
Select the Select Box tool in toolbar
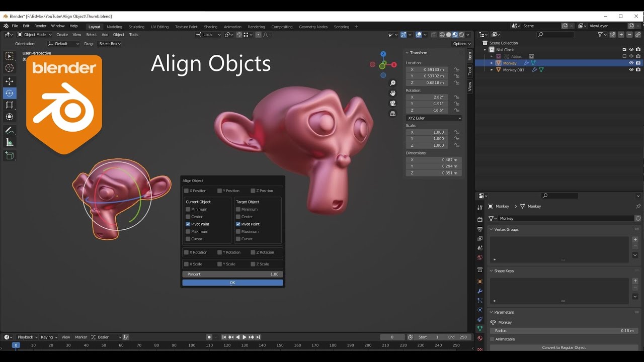click(10, 56)
